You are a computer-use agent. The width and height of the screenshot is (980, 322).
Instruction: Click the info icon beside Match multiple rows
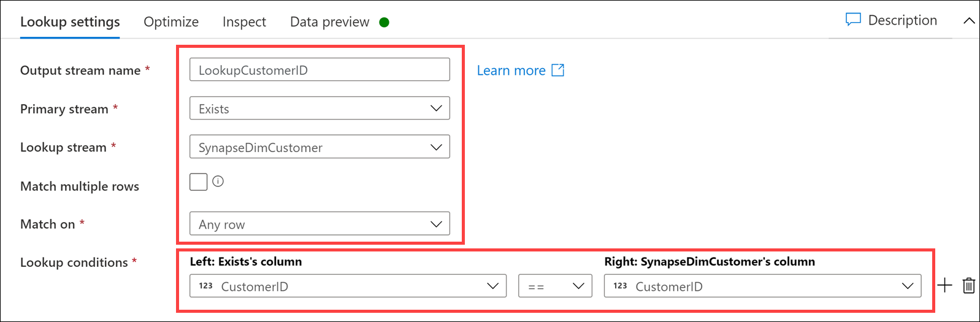[218, 182]
